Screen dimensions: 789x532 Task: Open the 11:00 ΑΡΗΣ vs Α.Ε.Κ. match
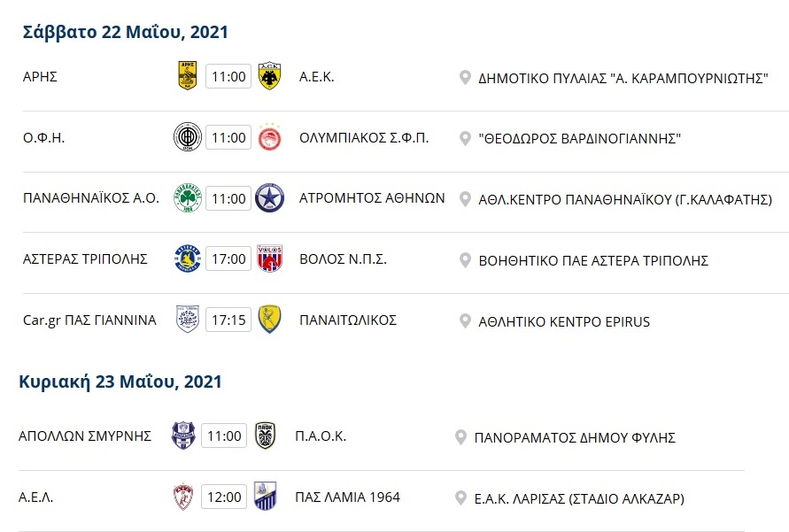228,76
